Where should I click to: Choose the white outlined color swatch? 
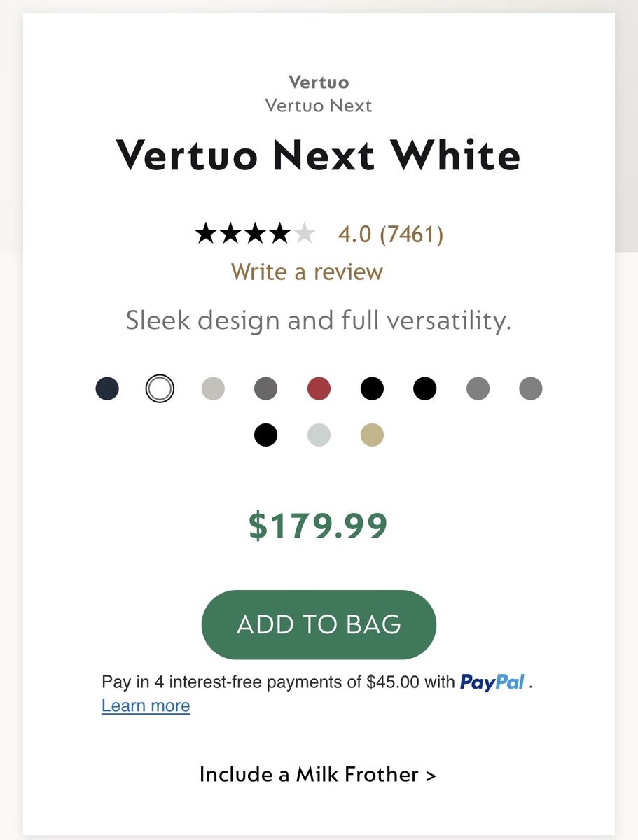(x=160, y=388)
